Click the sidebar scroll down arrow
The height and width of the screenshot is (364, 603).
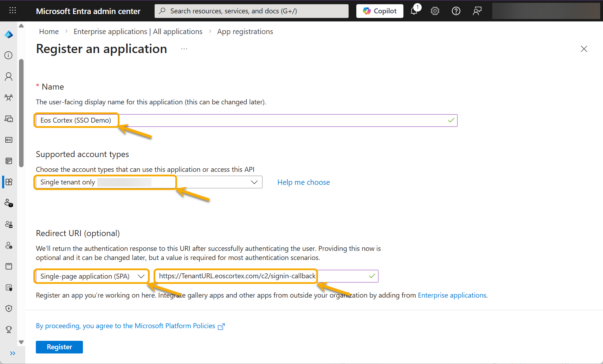[x=21, y=342]
